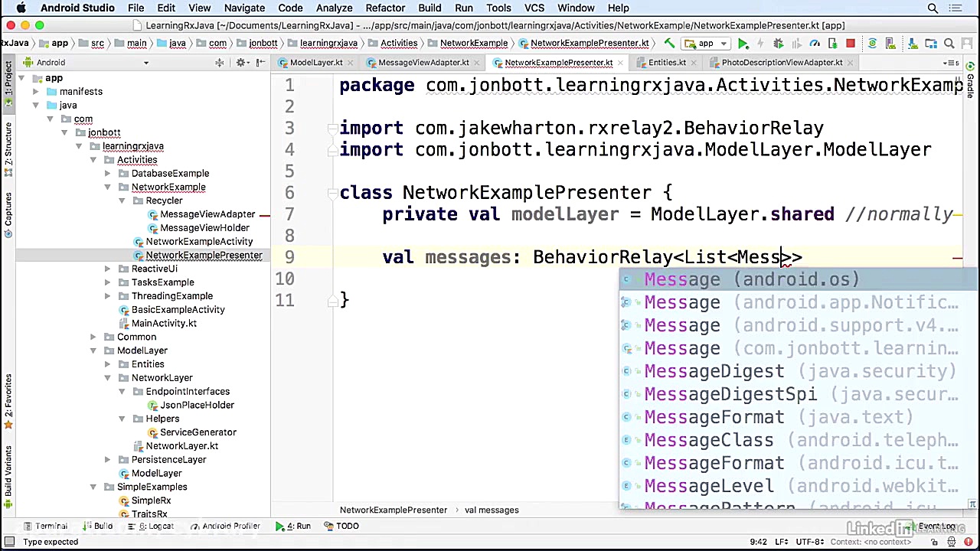Click the Debug app bug icon
Image resolution: width=980 pixels, height=551 pixels.
[x=779, y=44]
